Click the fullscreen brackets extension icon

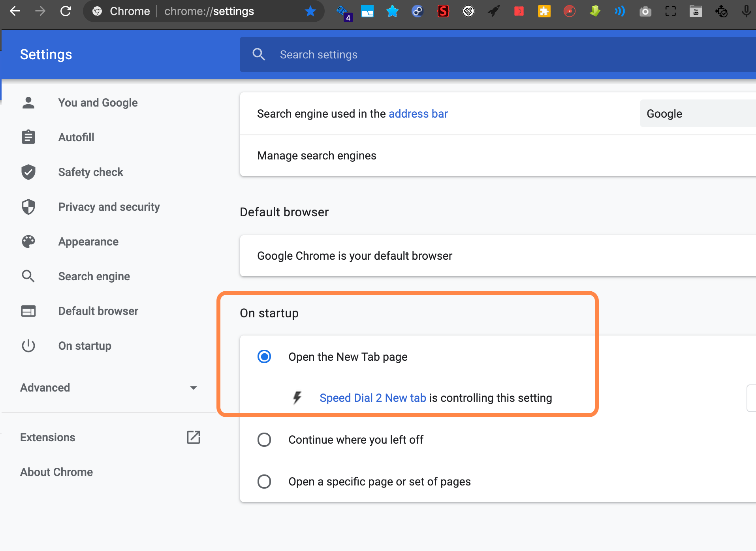click(671, 11)
